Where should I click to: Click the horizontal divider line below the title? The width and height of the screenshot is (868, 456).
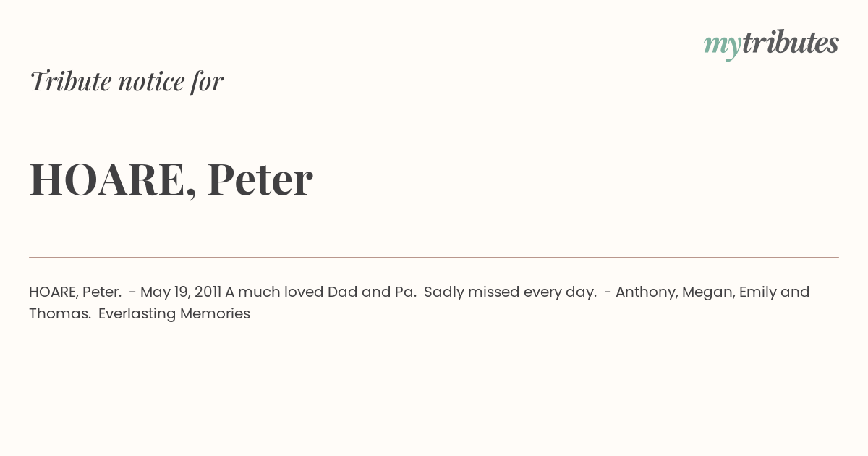[434, 257]
